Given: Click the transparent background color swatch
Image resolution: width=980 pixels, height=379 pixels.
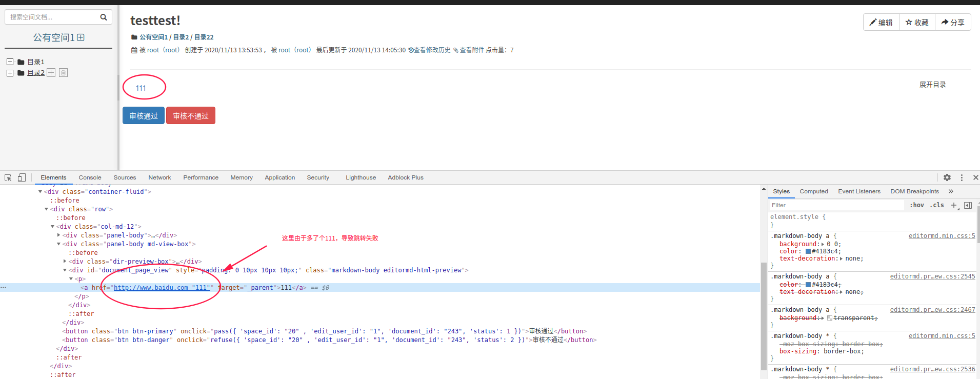Looking at the screenshot, I should point(829,318).
